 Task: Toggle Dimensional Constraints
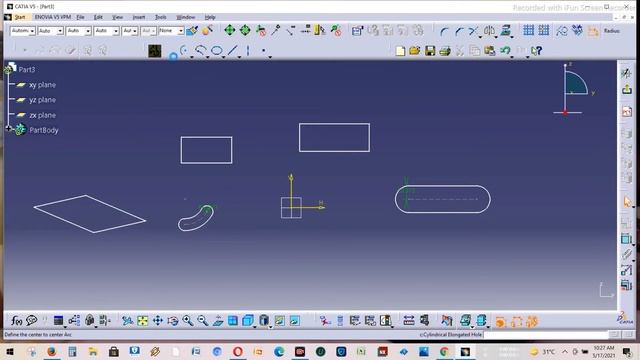point(593,31)
